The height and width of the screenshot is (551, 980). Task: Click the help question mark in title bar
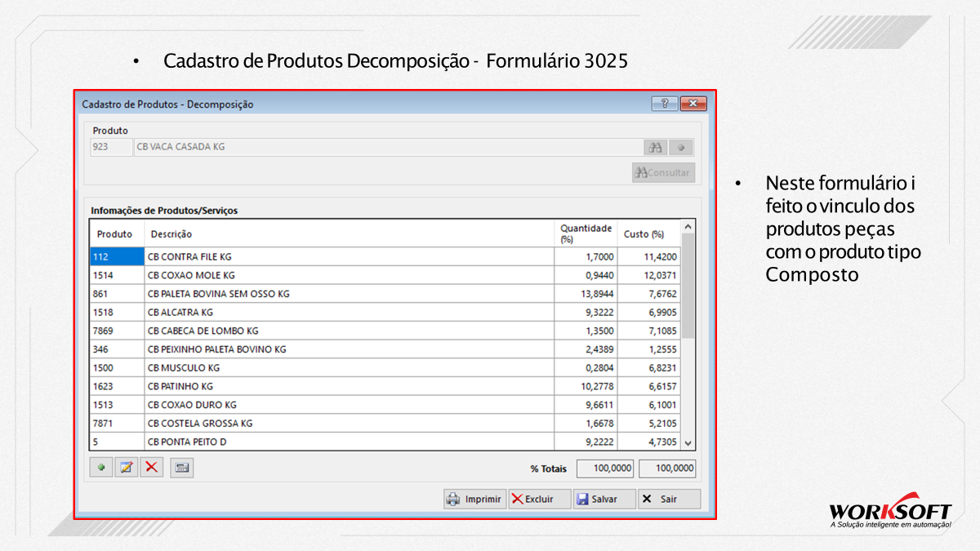665,104
